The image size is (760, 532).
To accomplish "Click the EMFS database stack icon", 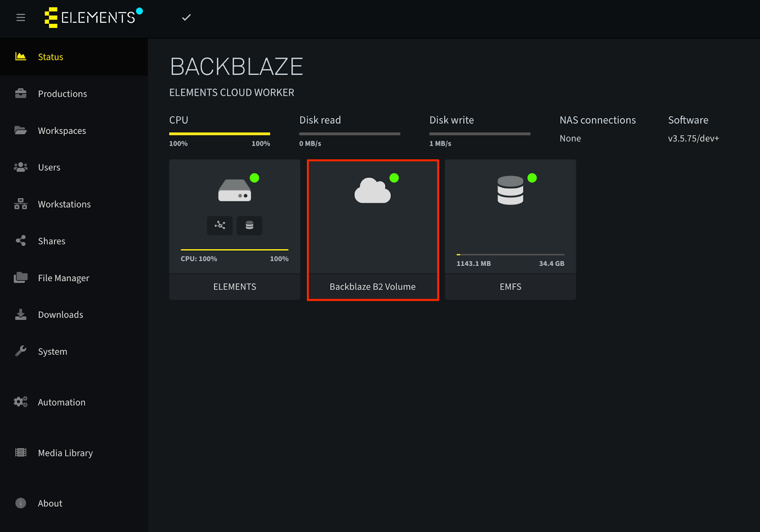I will pos(510,190).
